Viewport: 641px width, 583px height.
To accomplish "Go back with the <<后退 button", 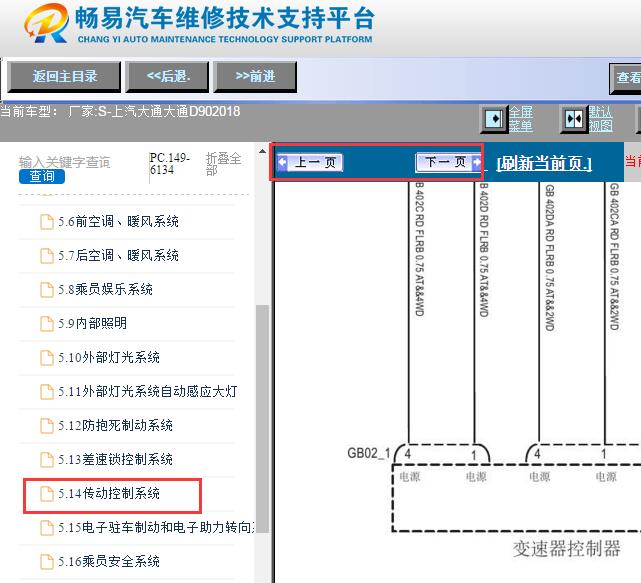I will pyautogui.click(x=167, y=76).
